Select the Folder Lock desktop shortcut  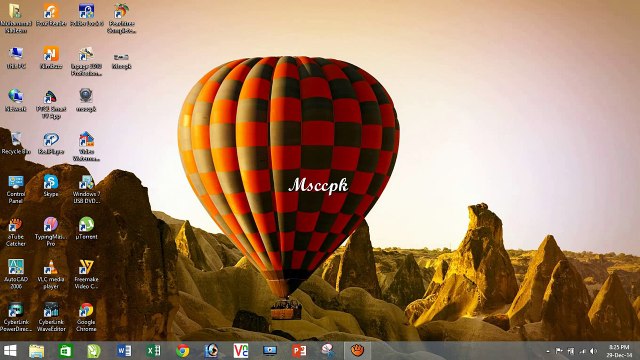86,15
